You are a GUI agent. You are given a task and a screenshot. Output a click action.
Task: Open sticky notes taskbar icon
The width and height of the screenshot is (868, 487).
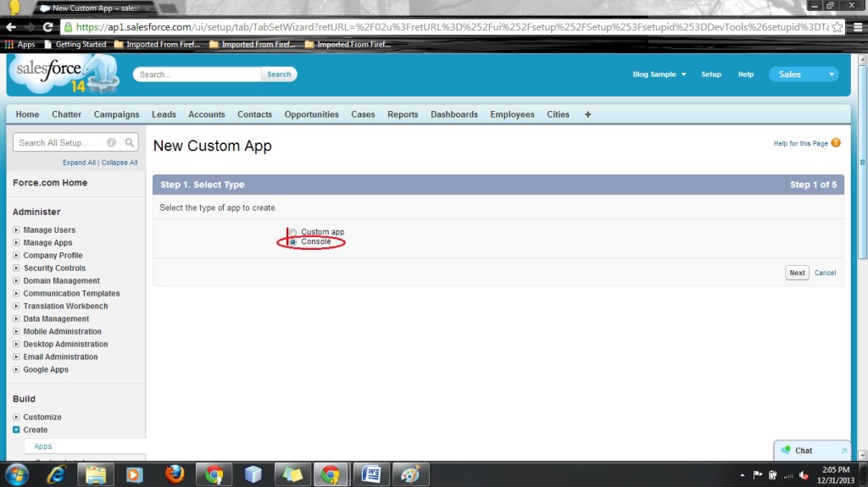pyautogui.click(x=292, y=475)
